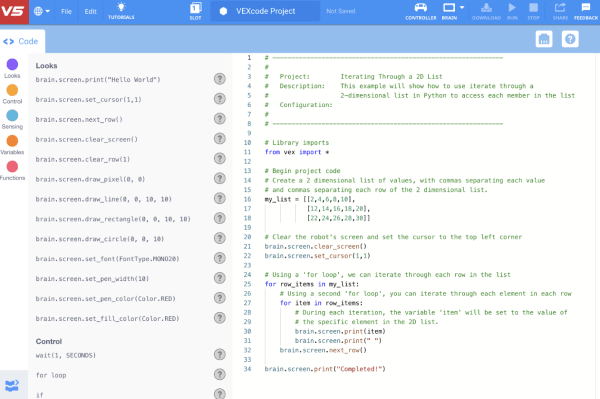The height and width of the screenshot is (399, 600).
Task: Select the Slot 1 icon
Action: pos(195,11)
